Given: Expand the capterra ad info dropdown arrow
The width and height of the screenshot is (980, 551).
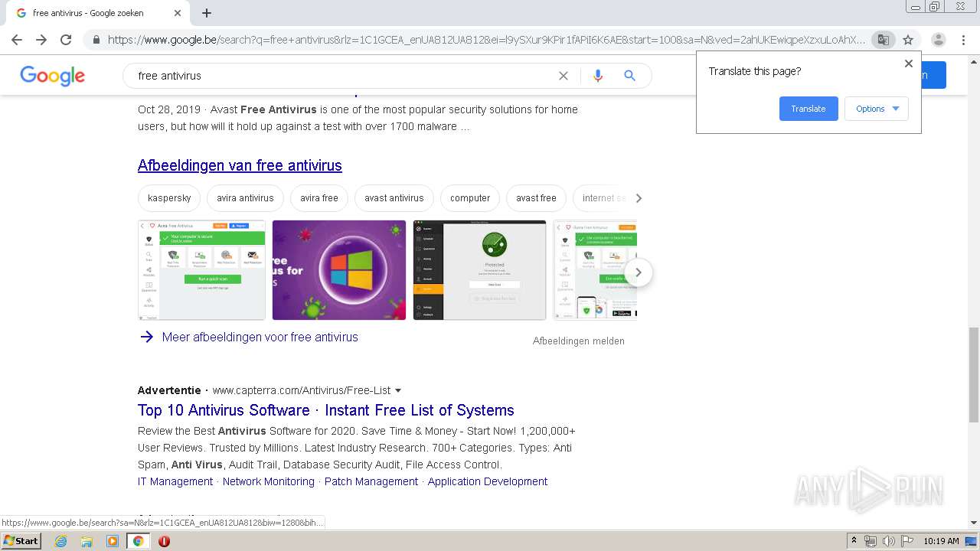Looking at the screenshot, I should [x=398, y=391].
